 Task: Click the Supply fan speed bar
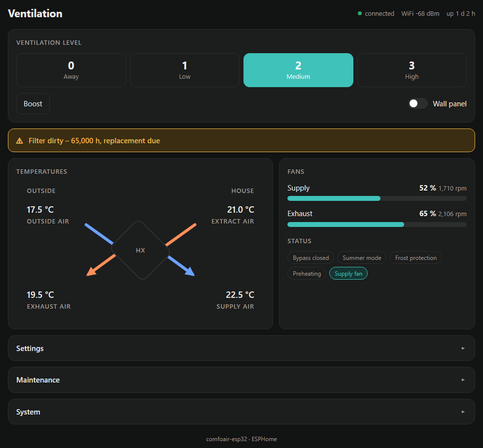(x=377, y=198)
